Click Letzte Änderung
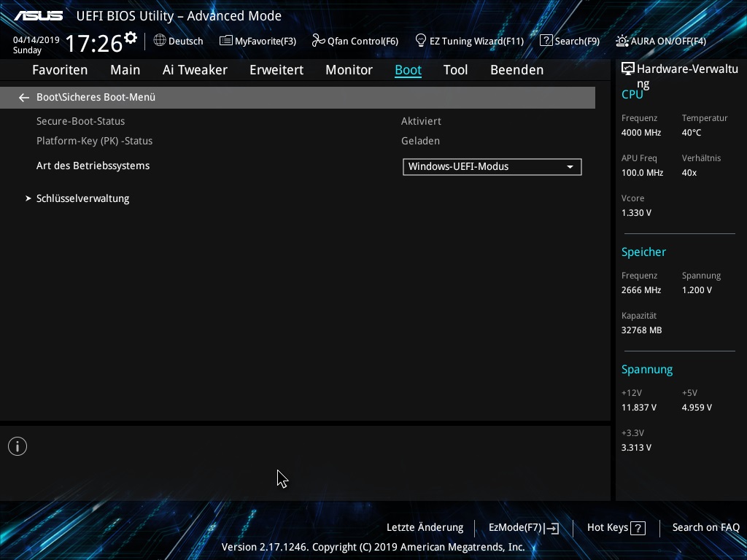The height and width of the screenshot is (560, 747). 425,528
